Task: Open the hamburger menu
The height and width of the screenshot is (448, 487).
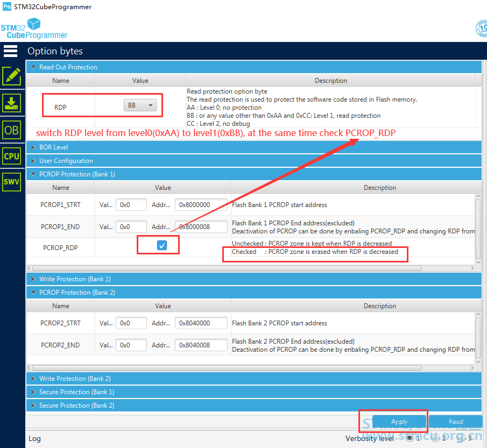Action: click(x=10, y=51)
